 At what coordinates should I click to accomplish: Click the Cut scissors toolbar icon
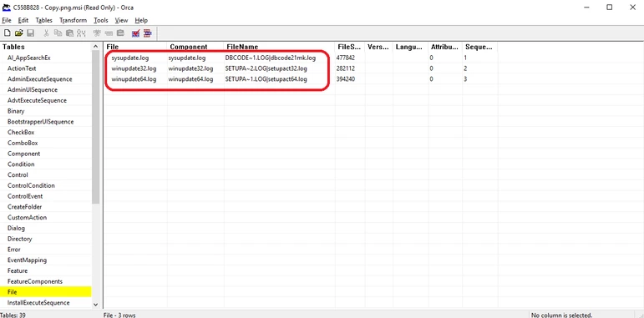tap(47, 33)
